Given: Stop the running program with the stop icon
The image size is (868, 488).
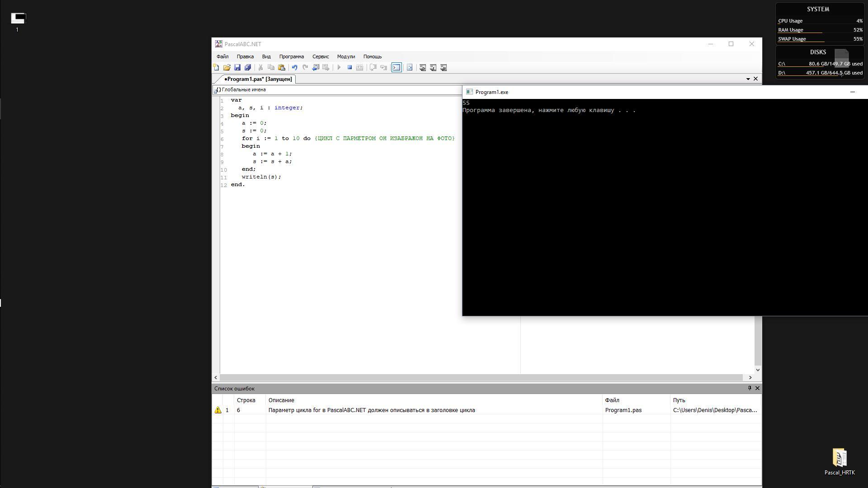Looking at the screenshot, I should coord(349,67).
